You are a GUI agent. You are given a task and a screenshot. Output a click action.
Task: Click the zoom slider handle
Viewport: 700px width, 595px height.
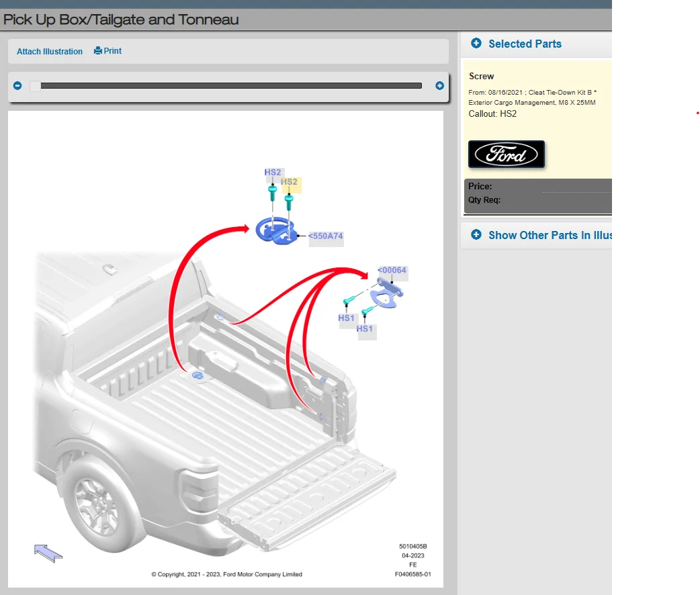tap(35, 86)
